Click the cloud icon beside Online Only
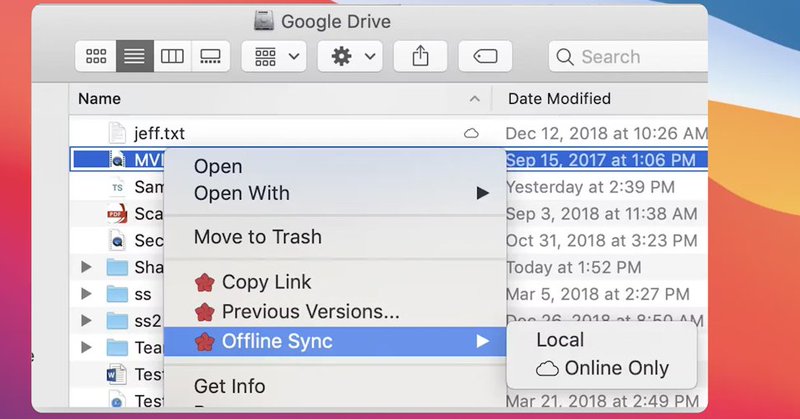The height and width of the screenshot is (419, 800). (547, 368)
